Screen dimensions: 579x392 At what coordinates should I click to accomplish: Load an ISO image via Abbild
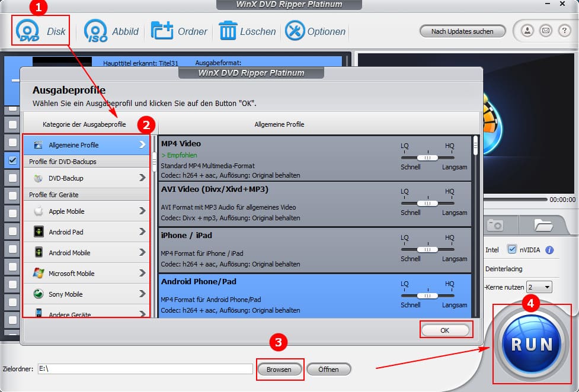click(111, 31)
